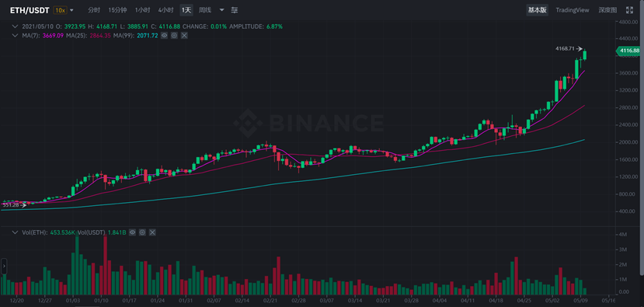
Task: Hide the Vol indicator bars
Action: (x=132, y=232)
